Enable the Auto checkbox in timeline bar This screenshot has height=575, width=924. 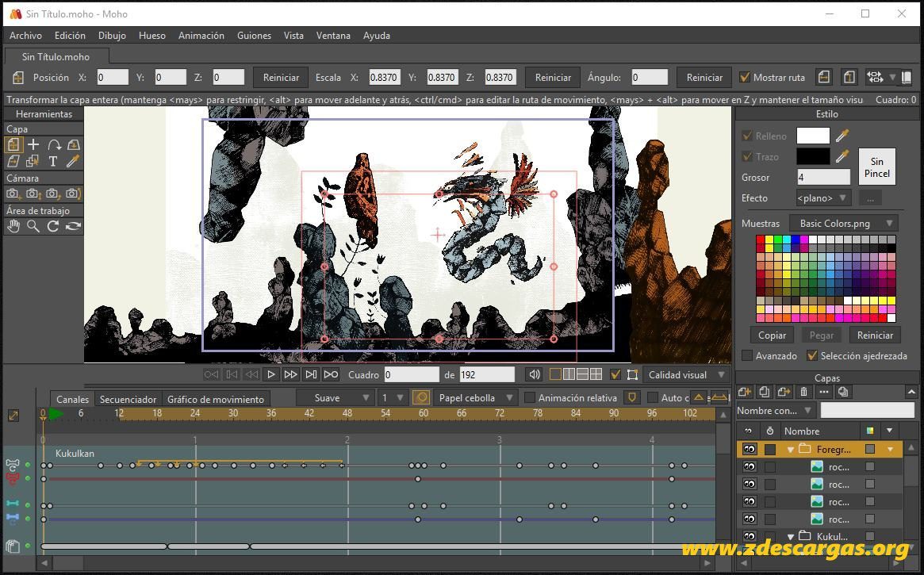pos(653,398)
